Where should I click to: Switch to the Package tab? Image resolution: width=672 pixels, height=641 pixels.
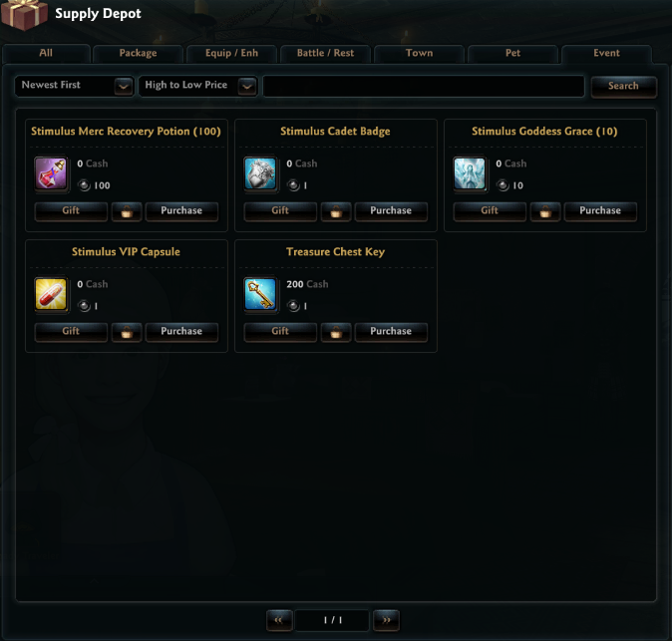pyautogui.click(x=138, y=54)
